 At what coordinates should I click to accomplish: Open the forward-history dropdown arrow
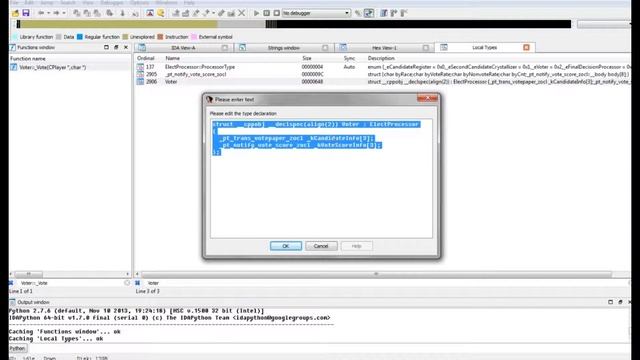tap(64, 13)
